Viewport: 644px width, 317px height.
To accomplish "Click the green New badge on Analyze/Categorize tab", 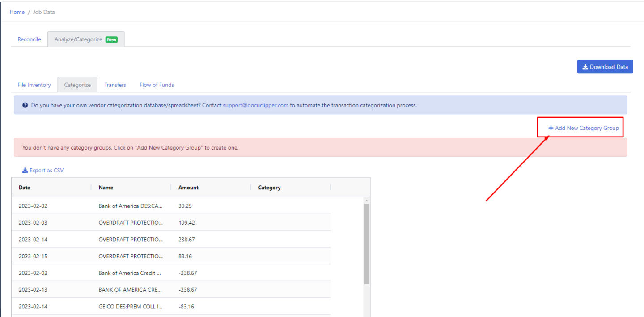I will [111, 39].
